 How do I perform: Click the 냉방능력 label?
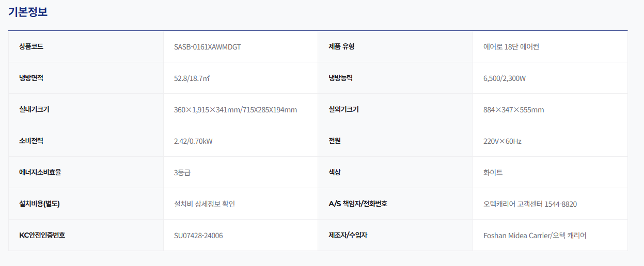340,78
